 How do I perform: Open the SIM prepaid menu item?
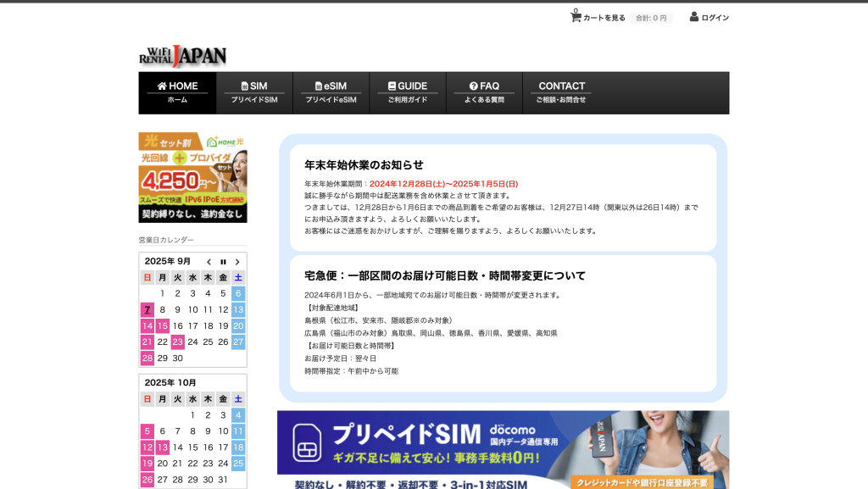click(x=254, y=92)
